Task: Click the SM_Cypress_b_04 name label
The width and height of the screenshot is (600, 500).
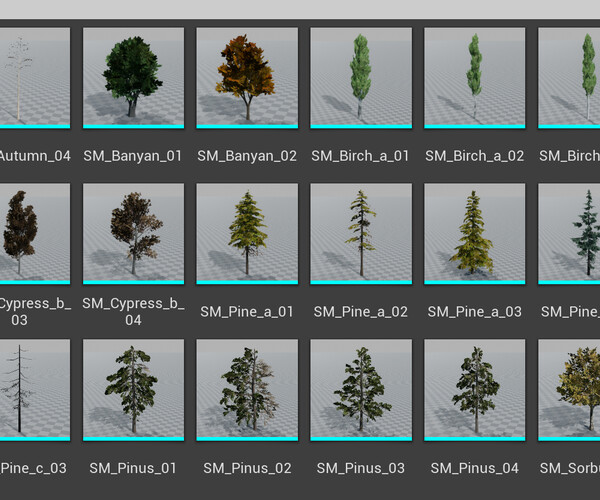Action: pyautogui.click(x=133, y=311)
